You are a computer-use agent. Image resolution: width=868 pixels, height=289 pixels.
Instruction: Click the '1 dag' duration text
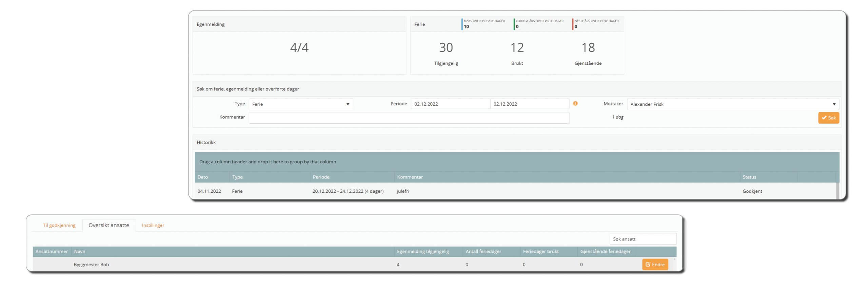[x=617, y=117]
